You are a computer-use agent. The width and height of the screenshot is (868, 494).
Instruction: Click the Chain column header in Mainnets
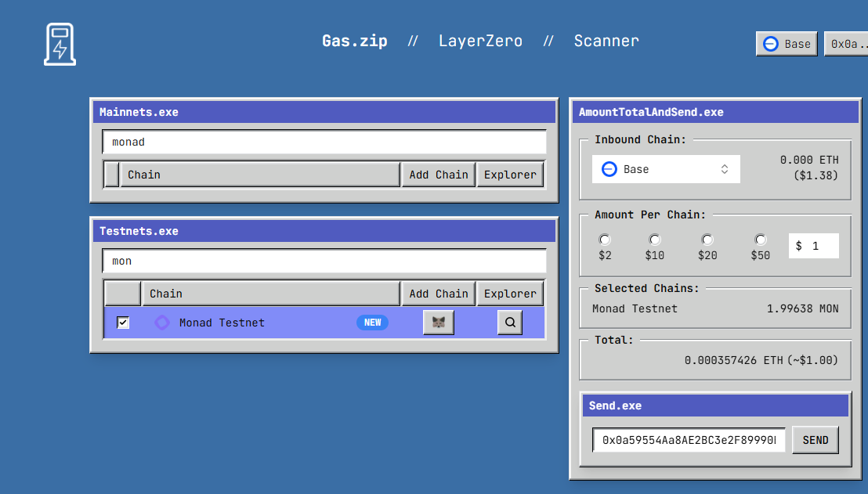click(260, 175)
